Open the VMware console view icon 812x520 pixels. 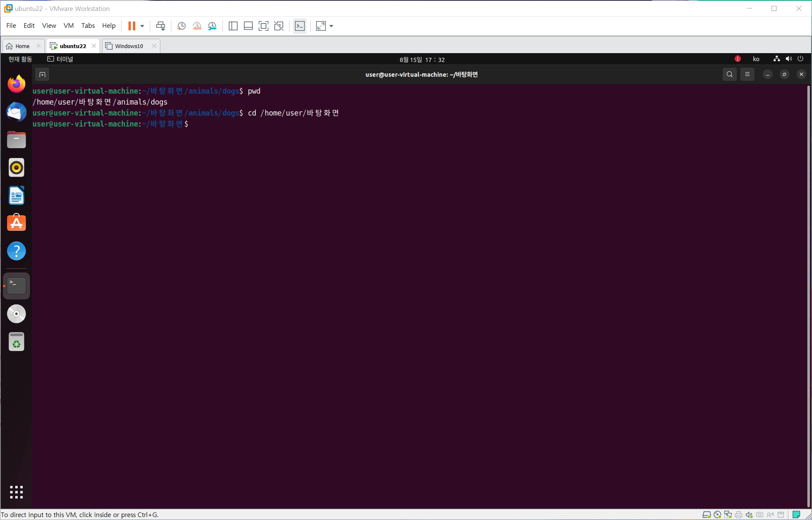coord(300,26)
